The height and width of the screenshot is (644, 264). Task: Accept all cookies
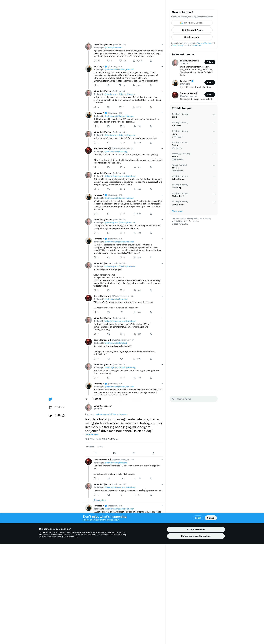196,529
